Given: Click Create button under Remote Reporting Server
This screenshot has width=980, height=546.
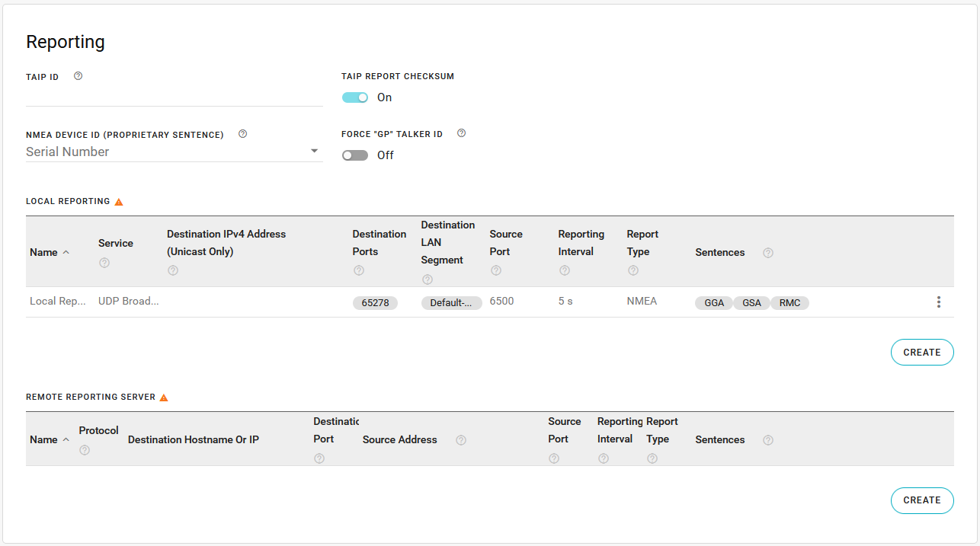Looking at the screenshot, I should tap(921, 500).
